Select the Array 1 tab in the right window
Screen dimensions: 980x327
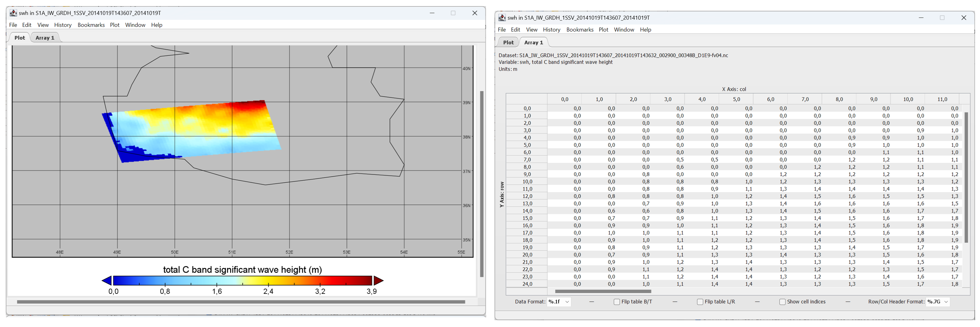click(x=533, y=42)
